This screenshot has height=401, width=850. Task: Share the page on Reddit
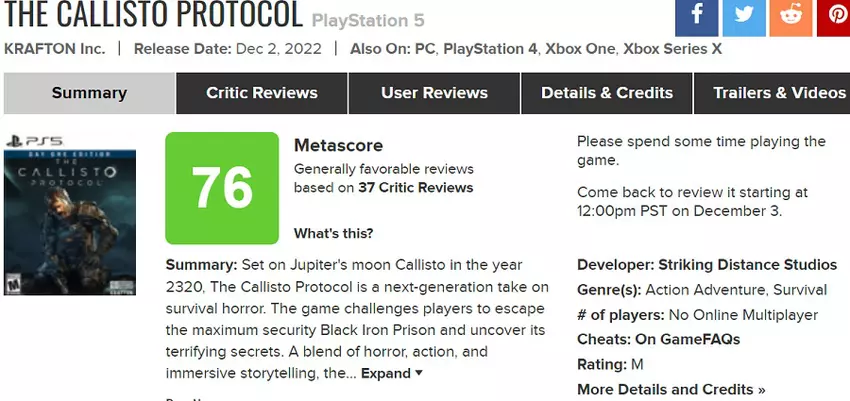791,16
